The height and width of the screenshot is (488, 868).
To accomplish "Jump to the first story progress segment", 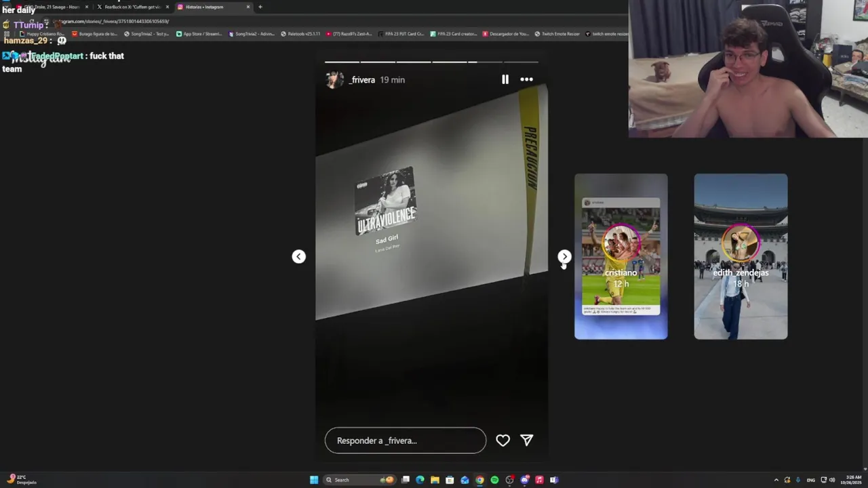I will (342, 62).
